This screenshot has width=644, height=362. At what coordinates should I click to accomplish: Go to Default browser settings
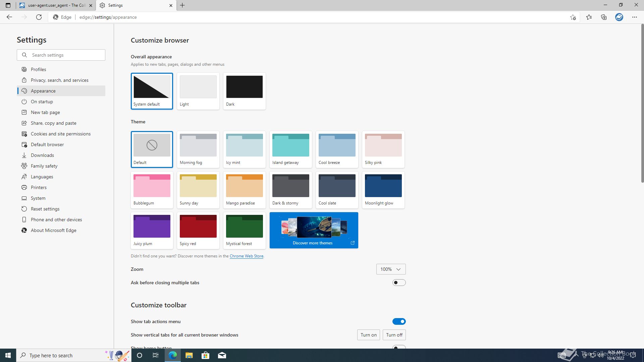tap(61, 144)
